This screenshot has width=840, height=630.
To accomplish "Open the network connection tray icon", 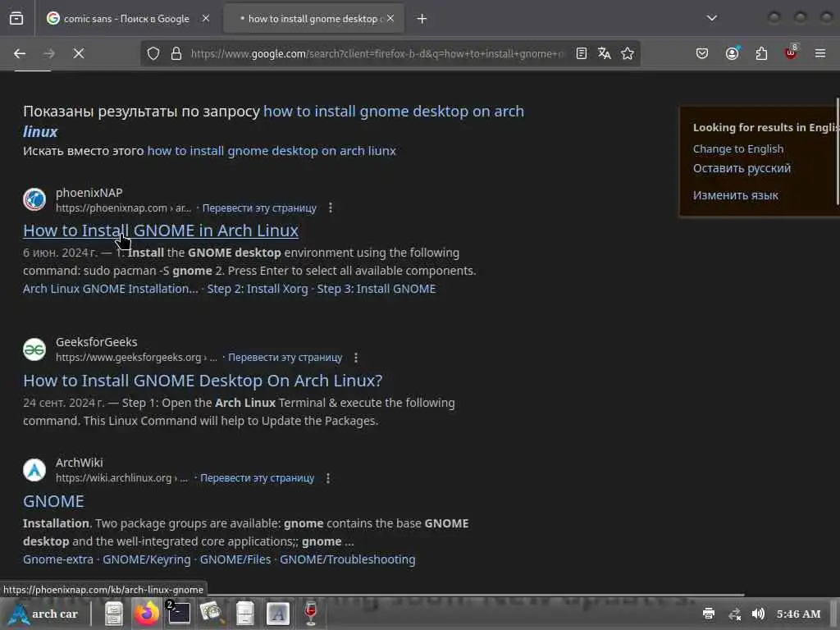I will pos(734,614).
